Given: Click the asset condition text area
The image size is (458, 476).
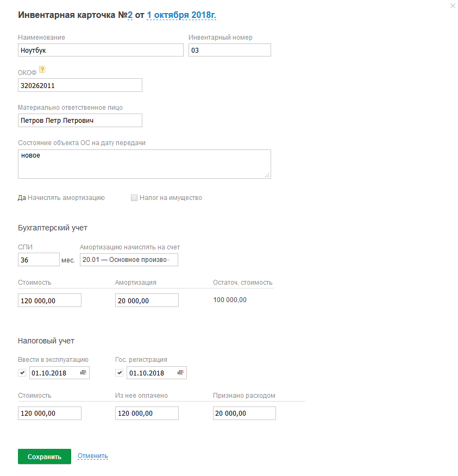Looking at the screenshot, I should pos(144,164).
